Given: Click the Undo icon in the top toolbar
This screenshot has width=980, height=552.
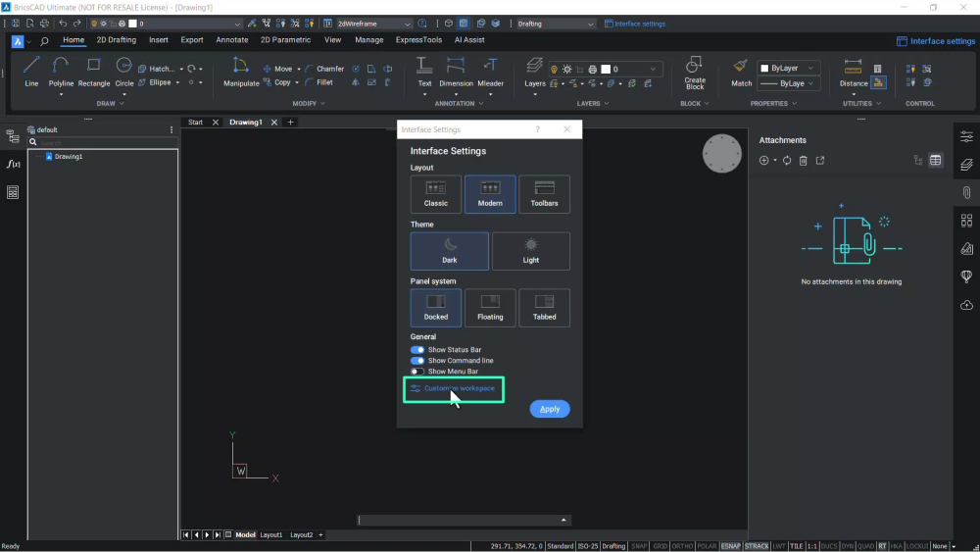Looking at the screenshot, I should (x=63, y=24).
